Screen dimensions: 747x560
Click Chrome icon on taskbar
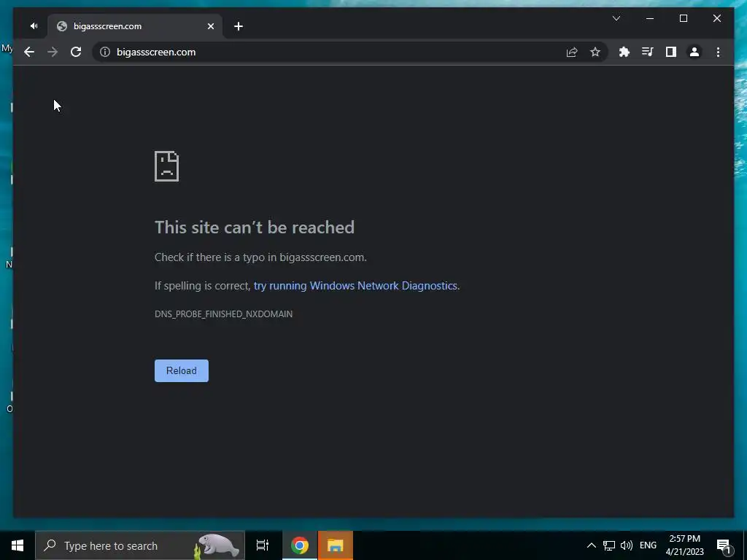click(x=300, y=545)
